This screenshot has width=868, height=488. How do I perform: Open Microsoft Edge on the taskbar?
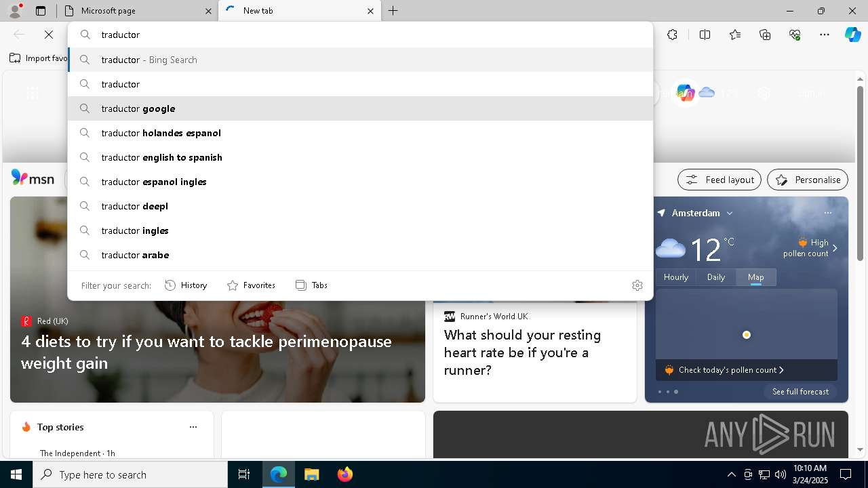pyautogui.click(x=279, y=474)
